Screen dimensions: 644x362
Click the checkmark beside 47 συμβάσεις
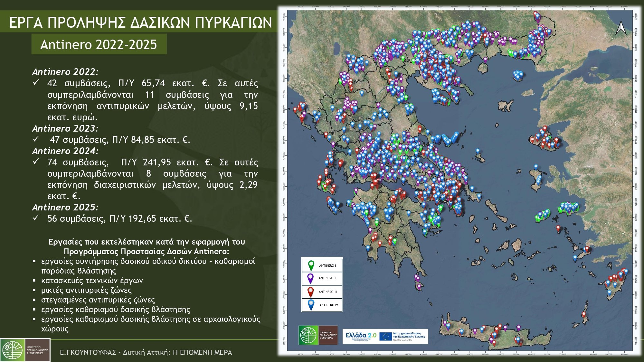(36, 139)
